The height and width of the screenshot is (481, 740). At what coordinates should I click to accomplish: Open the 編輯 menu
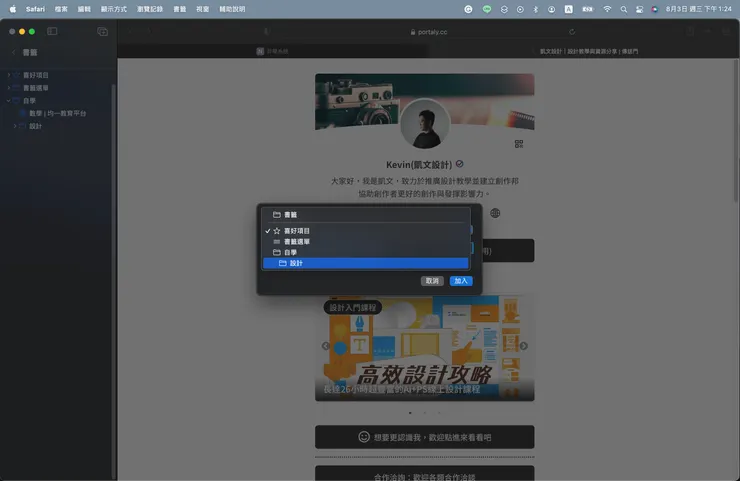click(x=84, y=9)
